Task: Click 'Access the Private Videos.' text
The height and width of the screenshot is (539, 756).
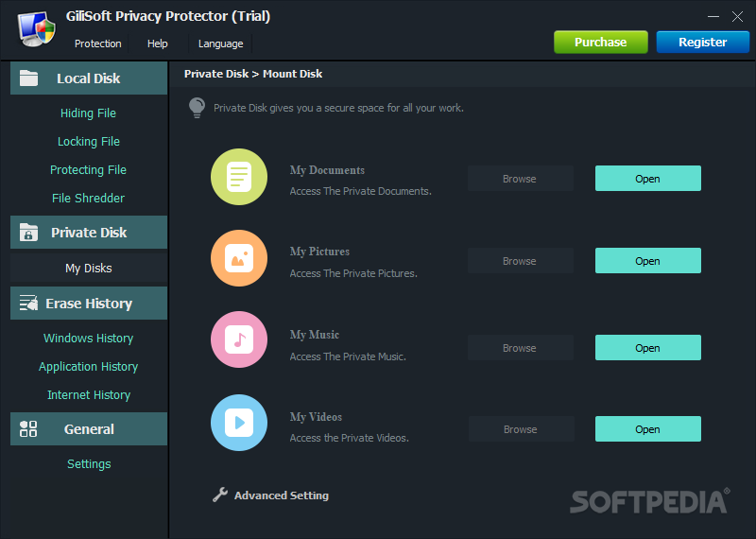Action: pyautogui.click(x=349, y=438)
